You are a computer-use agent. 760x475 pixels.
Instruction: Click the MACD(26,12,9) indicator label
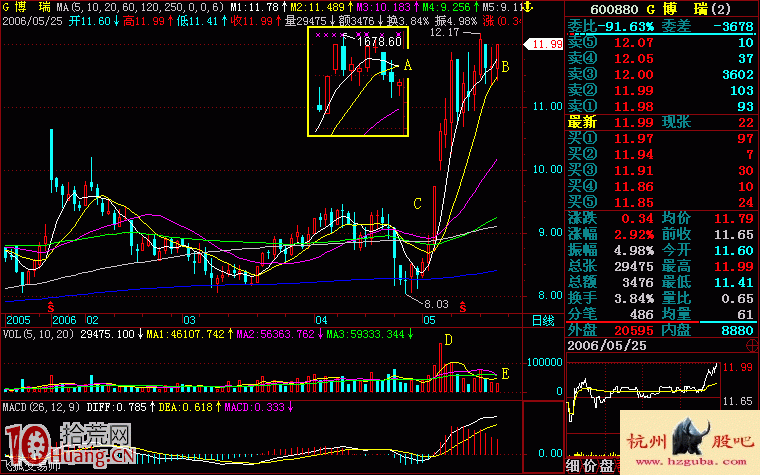point(41,407)
